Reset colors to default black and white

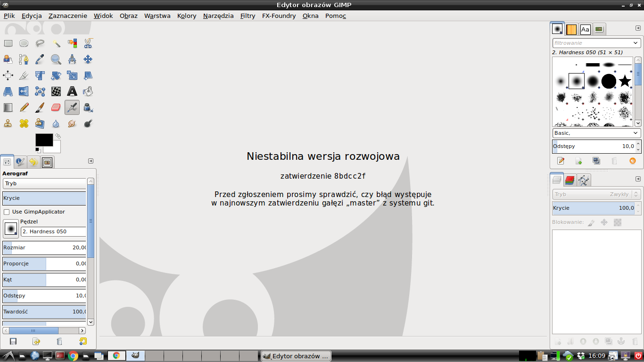(x=38, y=150)
